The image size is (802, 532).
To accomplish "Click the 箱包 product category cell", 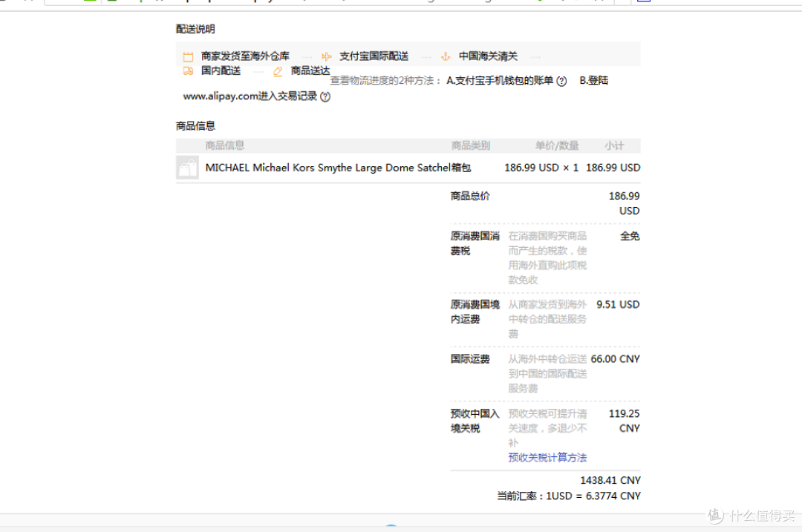I will coord(461,168).
